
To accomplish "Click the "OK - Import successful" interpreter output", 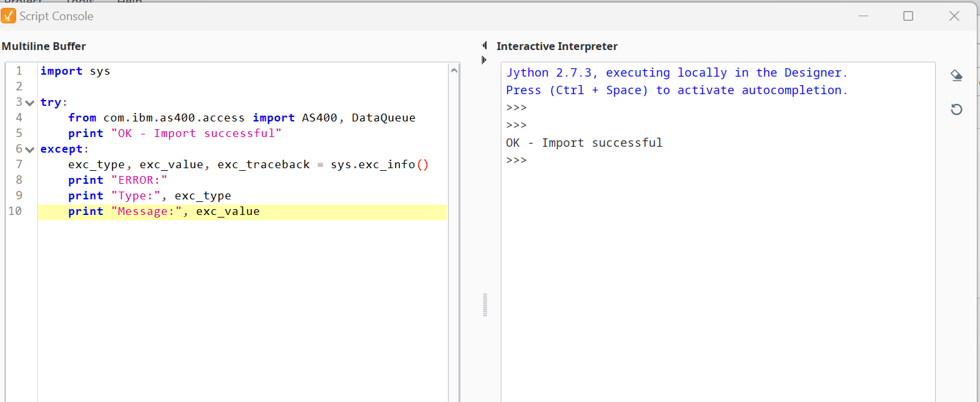I will point(584,143).
